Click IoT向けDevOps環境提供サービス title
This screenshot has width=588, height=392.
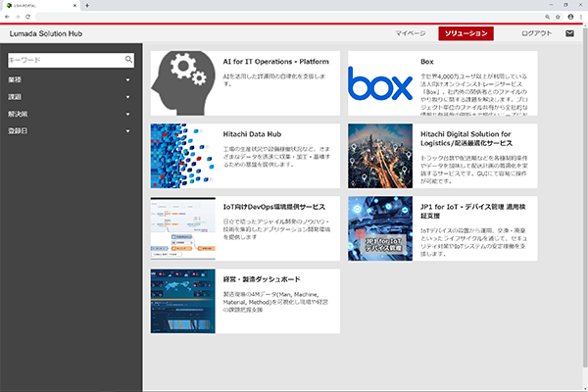pos(274,207)
